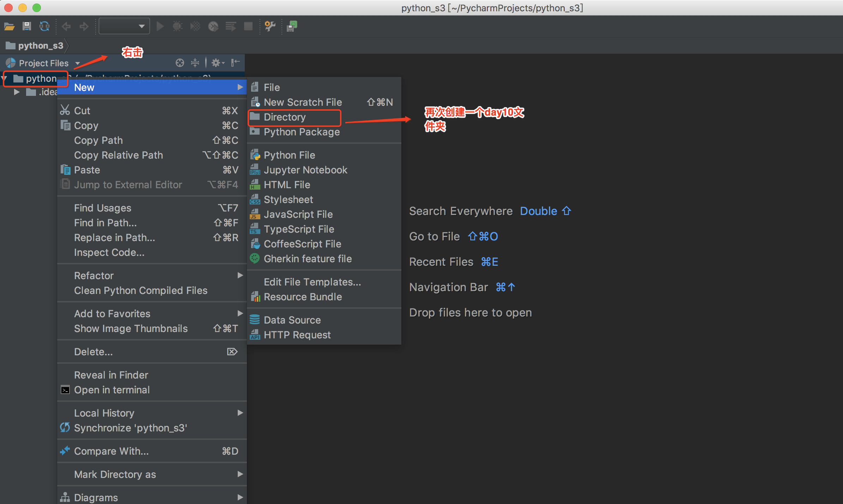Select Jupyter Notebook option

pos(324,170)
